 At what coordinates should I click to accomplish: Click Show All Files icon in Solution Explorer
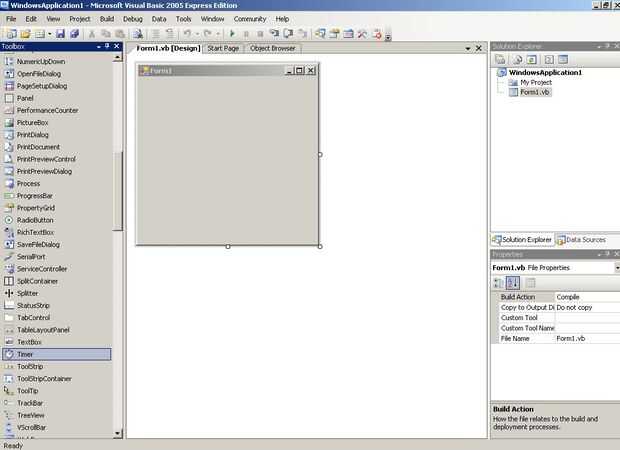point(518,60)
